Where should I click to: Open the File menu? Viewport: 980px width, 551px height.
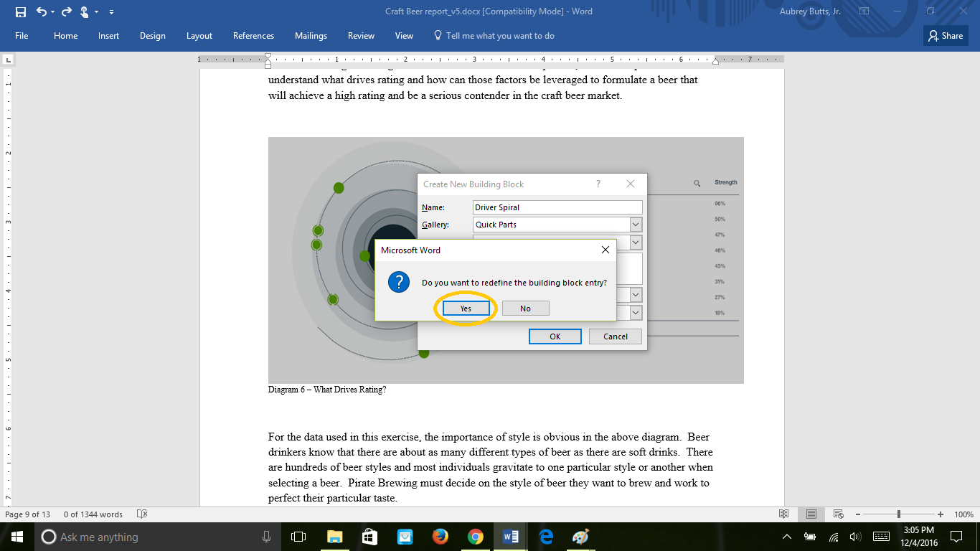point(22,36)
